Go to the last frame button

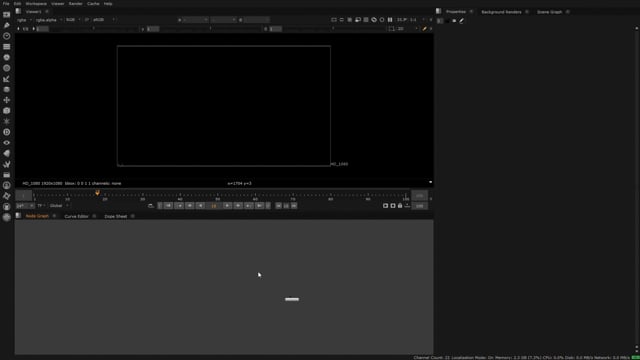259,206
